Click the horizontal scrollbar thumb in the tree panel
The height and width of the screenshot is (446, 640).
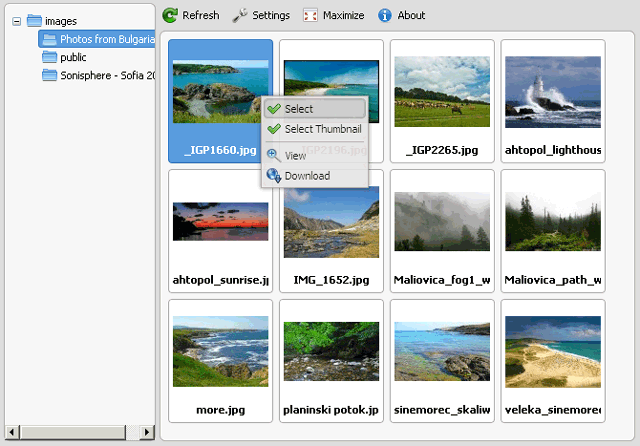pos(73,432)
